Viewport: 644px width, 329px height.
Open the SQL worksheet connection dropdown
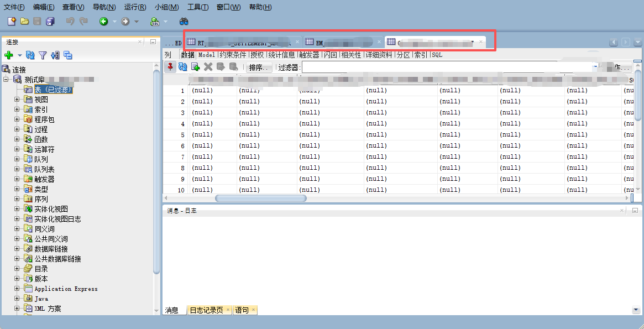tap(165, 22)
